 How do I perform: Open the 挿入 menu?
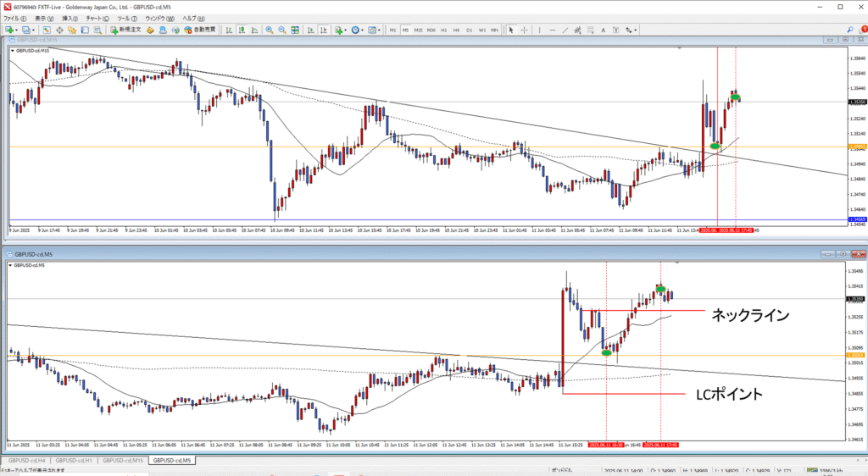(70, 19)
